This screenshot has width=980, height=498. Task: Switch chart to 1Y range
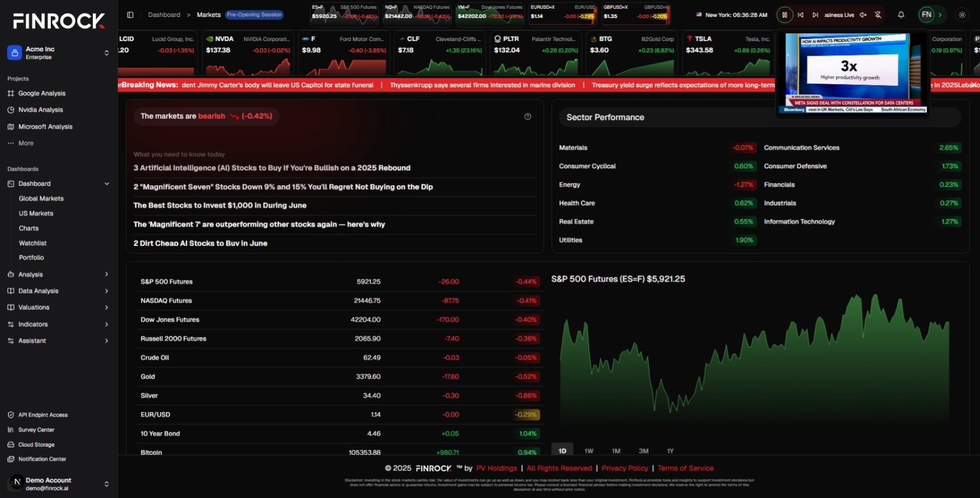[x=670, y=451]
